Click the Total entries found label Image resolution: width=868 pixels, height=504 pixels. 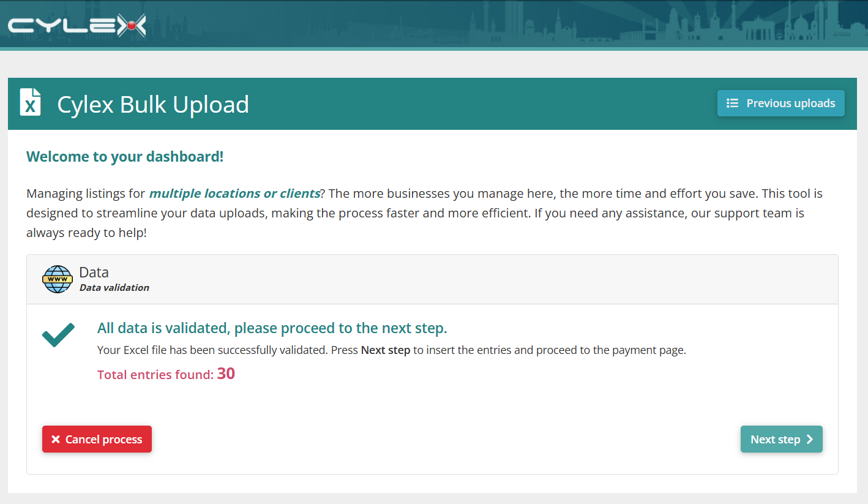(x=155, y=375)
